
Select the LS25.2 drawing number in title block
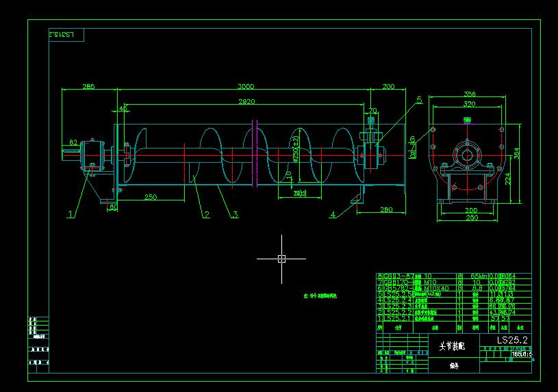click(x=511, y=340)
